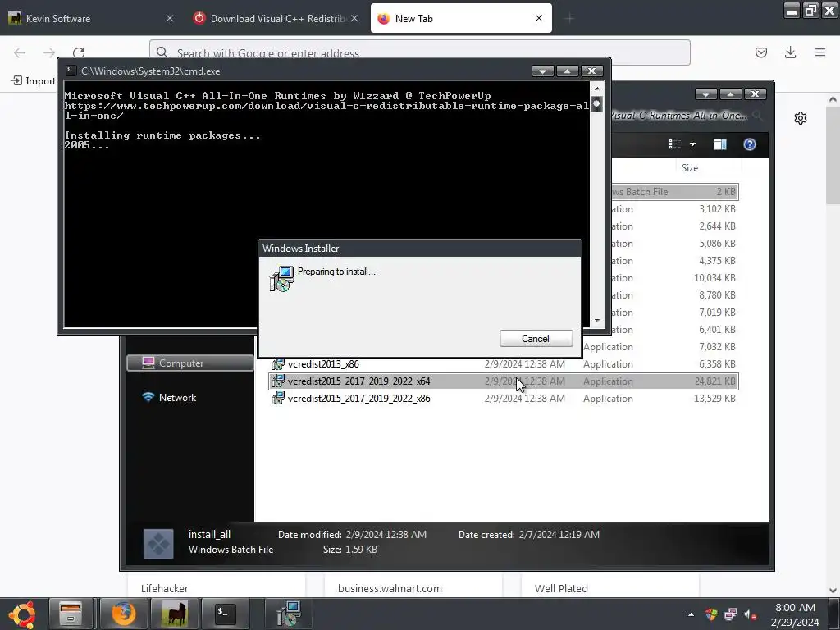840x630 pixels.
Task: Click the Import bookmarks toolbar item
Action: click(x=34, y=81)
